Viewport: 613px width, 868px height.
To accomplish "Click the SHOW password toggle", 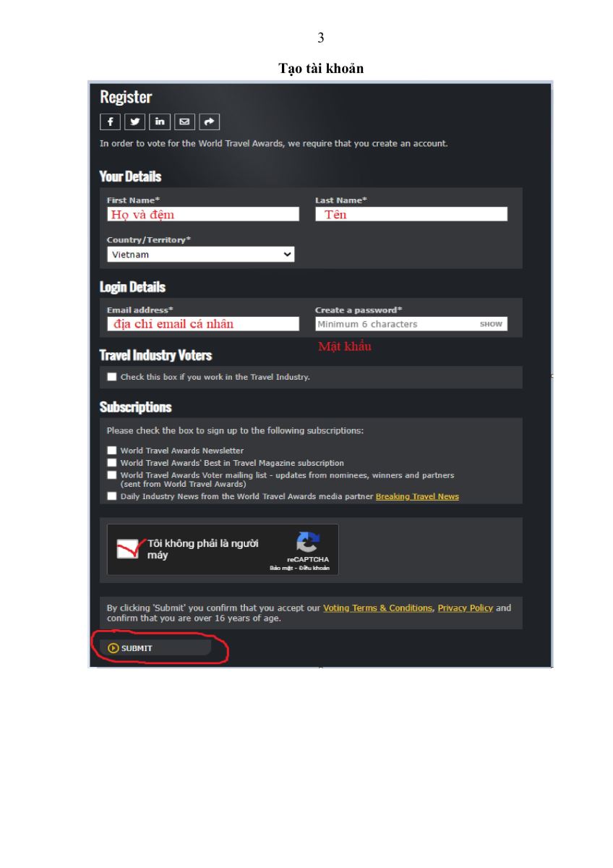I will click(491, 324).
